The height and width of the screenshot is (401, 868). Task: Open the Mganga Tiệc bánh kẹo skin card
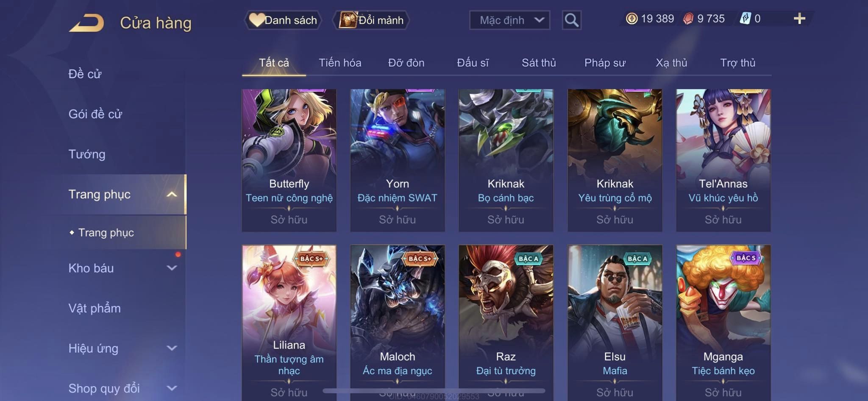[x=723, y=322]
